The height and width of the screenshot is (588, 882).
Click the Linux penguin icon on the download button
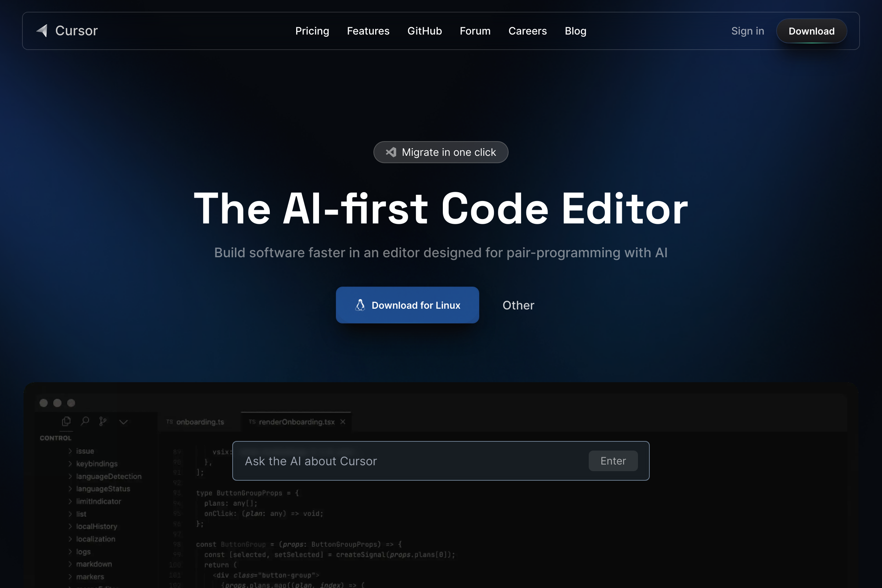(360, 305)
